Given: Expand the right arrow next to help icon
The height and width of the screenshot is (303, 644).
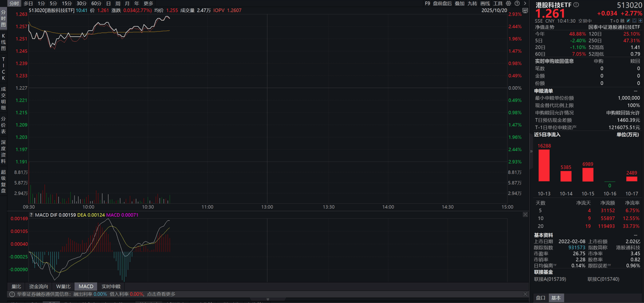Looking at the screenshot, I should [524, 3].
